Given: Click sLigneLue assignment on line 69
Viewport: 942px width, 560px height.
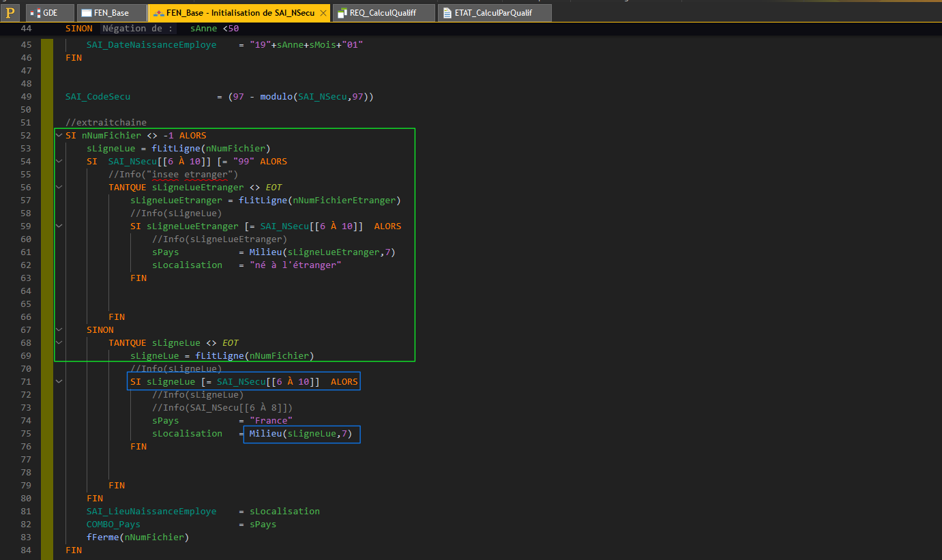Looking at the screenshot, I should coord(154,356).
